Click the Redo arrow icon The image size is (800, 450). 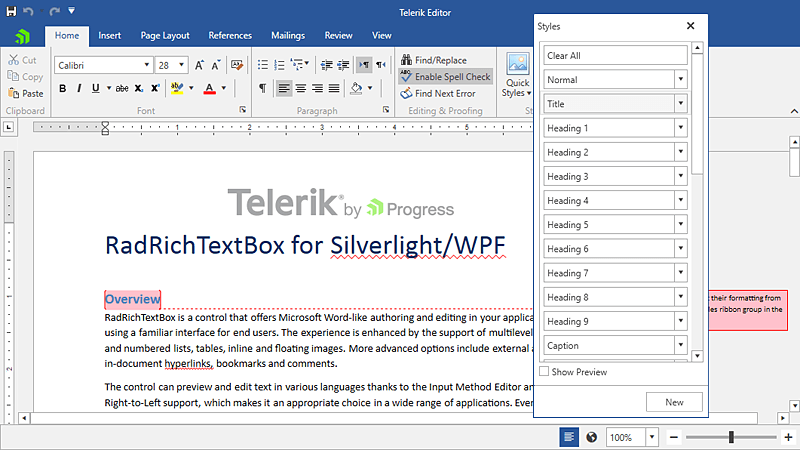point(55,11)
